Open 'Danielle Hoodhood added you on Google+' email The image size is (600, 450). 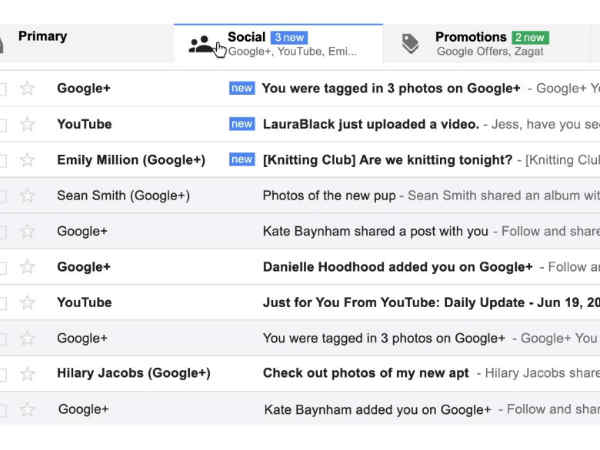(398, 267)
